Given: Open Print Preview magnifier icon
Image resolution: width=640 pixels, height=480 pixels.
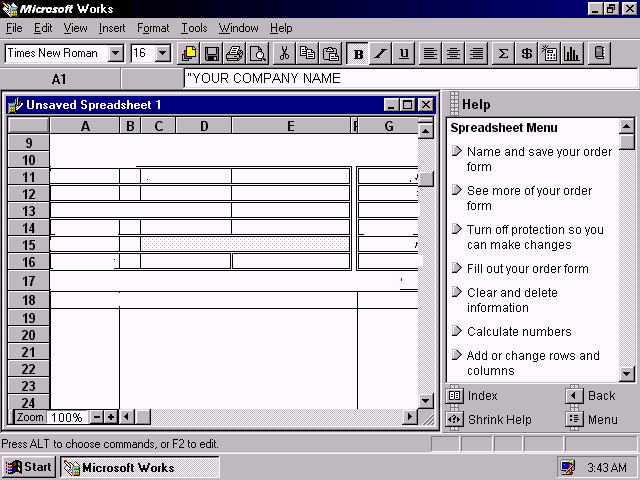Looking at the screenshot, I should pos(258,53).
